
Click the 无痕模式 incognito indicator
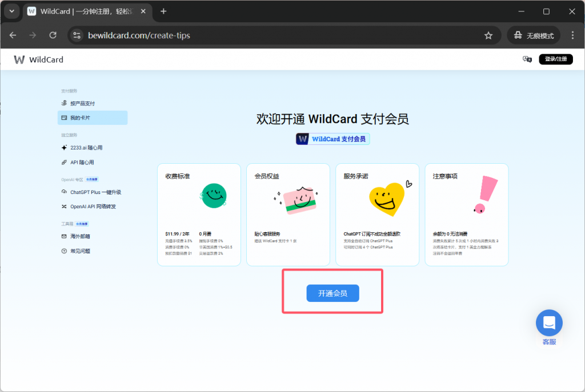(534, 35)
